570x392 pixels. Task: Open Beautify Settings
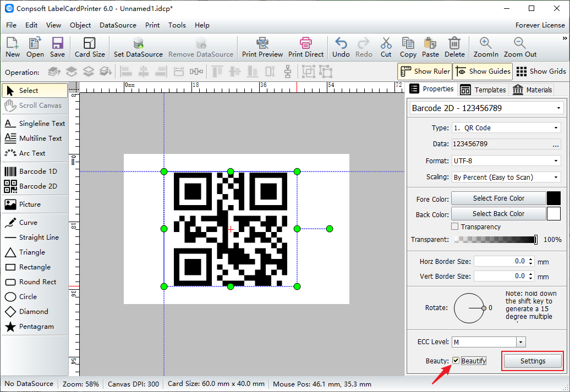click(533, 361)
